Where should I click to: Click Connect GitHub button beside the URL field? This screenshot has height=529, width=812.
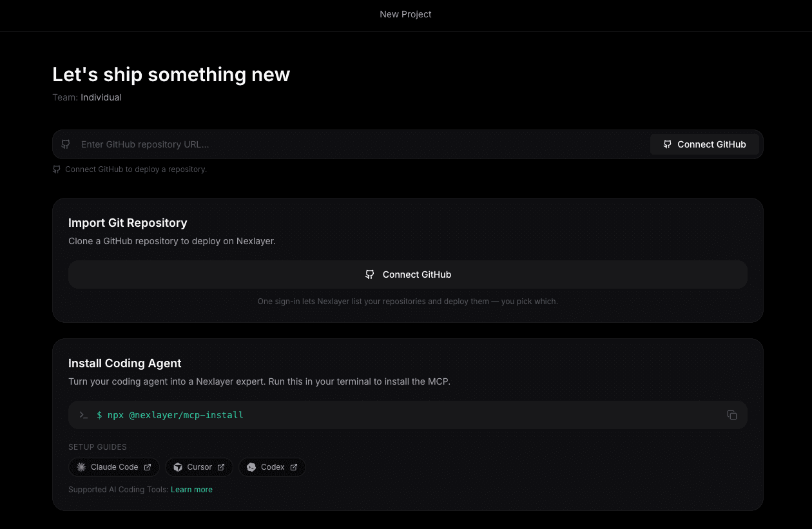coord(704,144)
